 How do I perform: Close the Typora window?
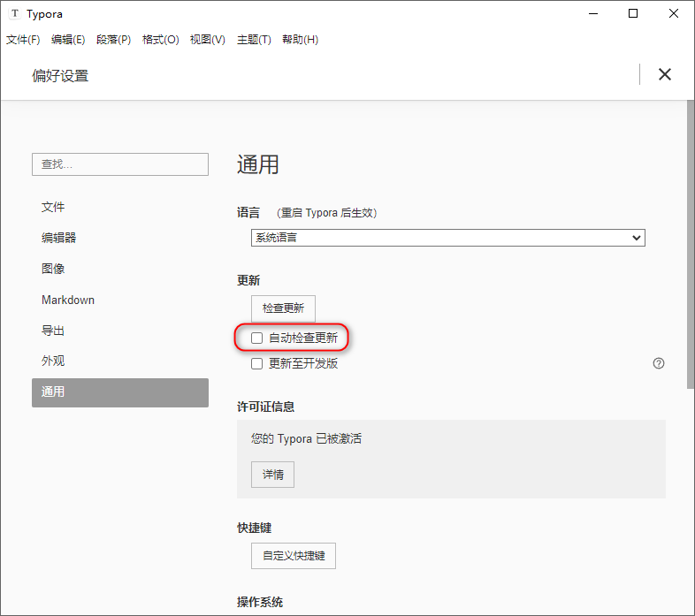[674, 14]
